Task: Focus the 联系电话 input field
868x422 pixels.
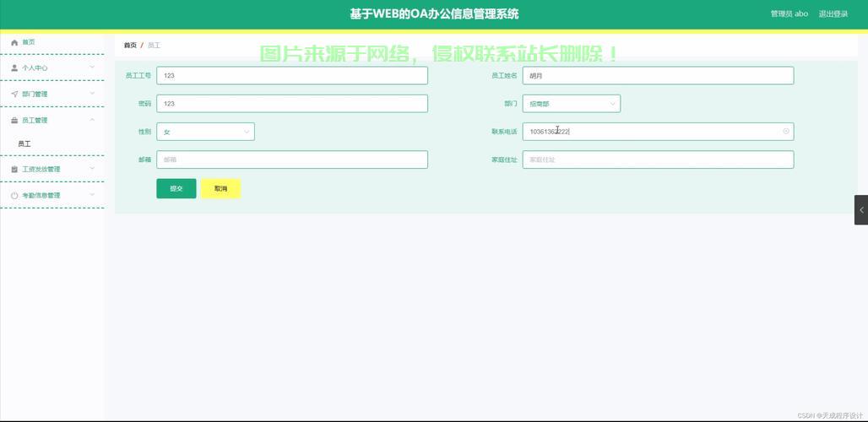Action: [659, 132]
